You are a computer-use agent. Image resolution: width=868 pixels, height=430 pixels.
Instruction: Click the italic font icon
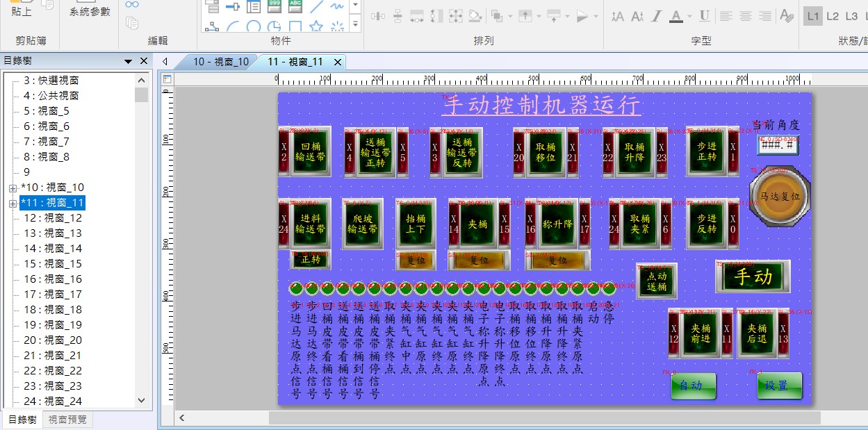coord(656,16)
